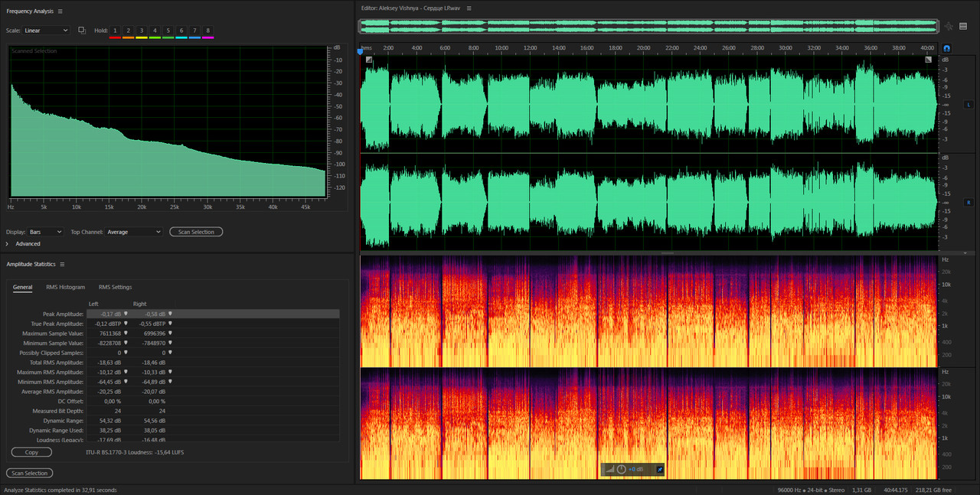Jump to right Minimum Sample Value marker
This screenshot has height=495, width=980.
pos(171,344)
